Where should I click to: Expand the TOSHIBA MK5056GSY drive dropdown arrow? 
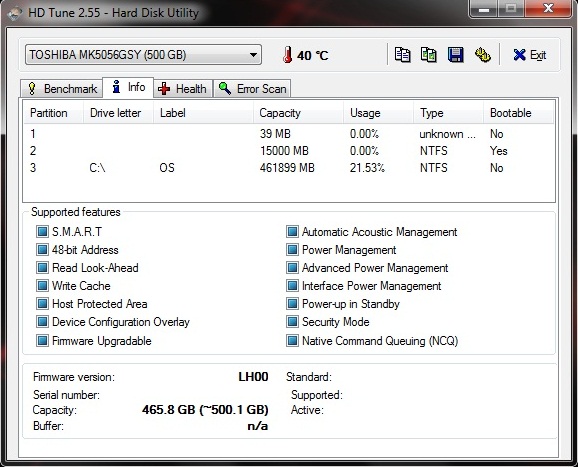point(253,55)
